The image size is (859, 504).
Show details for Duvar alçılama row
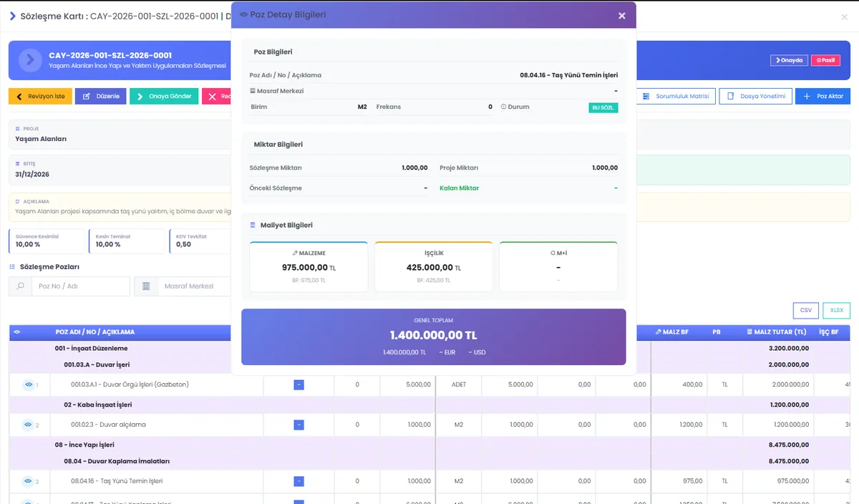tap(29, 425)
